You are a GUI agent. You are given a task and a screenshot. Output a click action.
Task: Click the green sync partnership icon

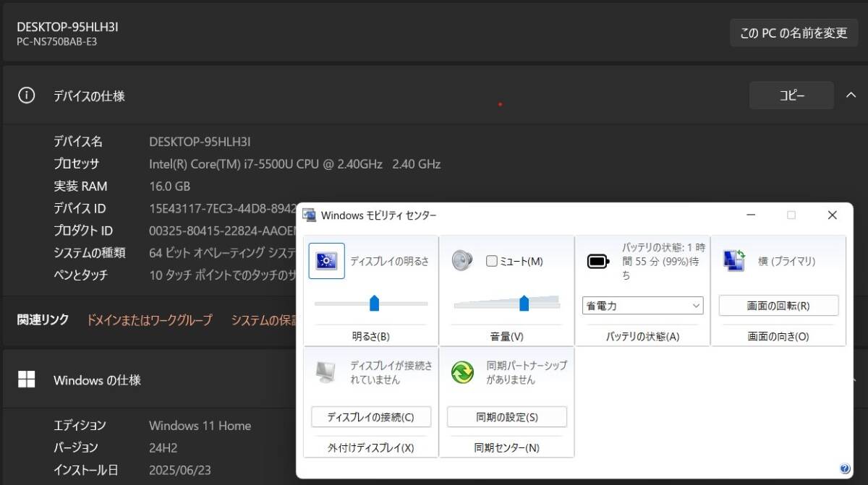click(462, 372)
